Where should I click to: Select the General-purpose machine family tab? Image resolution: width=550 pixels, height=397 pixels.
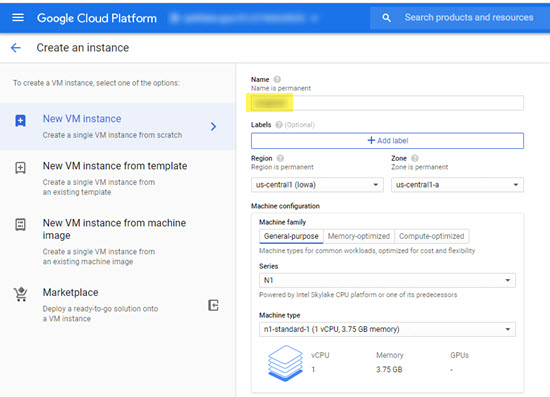[x=291, y=236]
